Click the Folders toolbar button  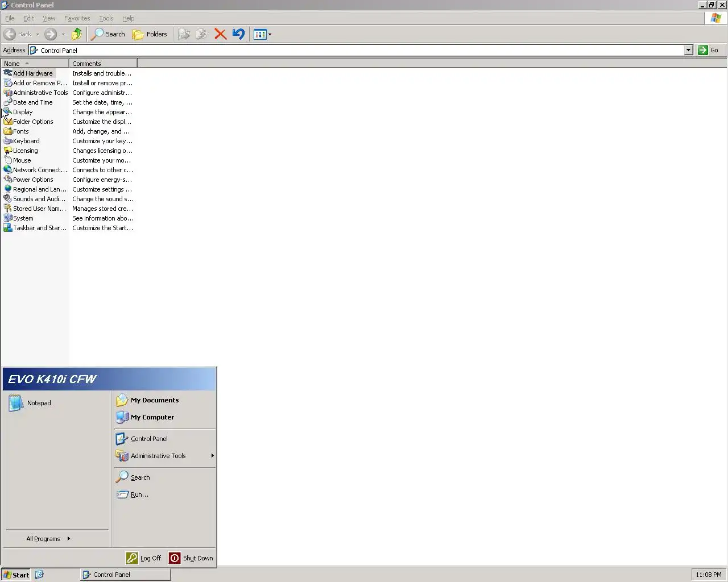coord(150,34)
